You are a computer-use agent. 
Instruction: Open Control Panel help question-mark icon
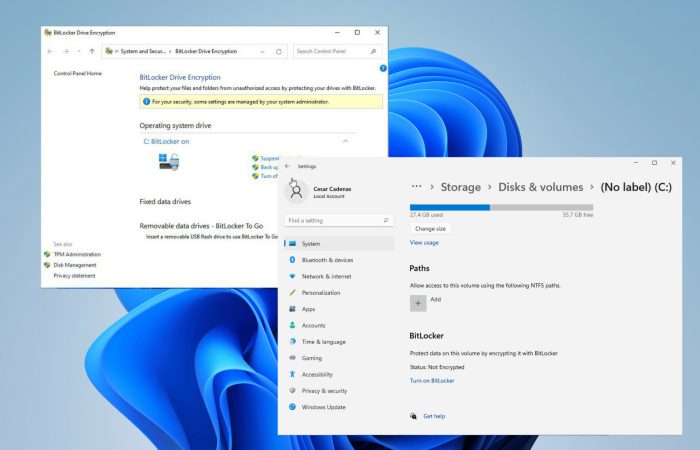tap(383, 68)
